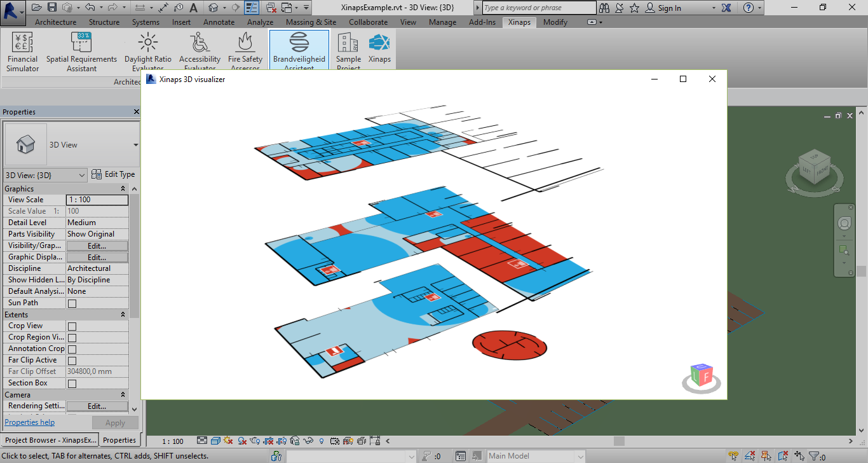This screenshot has height=463, width=868.
Task: Open Daylight Ratio Evaluator
Action: (148, 52)
